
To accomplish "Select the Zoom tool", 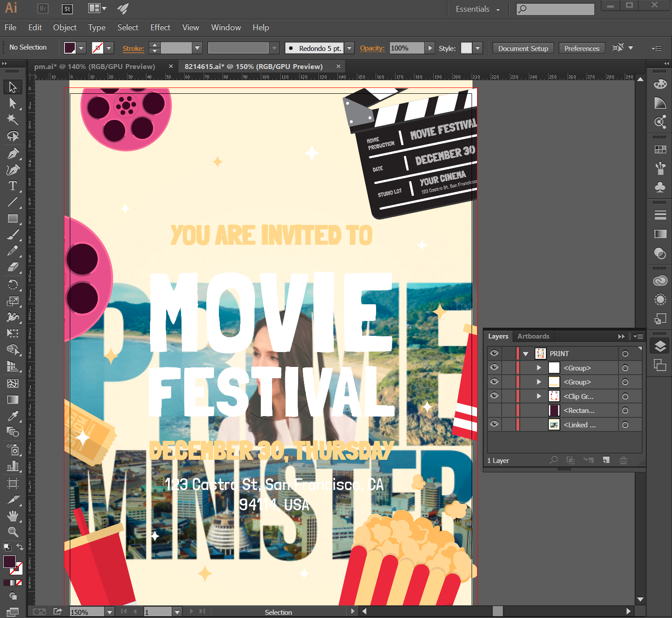I will click(x=13, y=532).
